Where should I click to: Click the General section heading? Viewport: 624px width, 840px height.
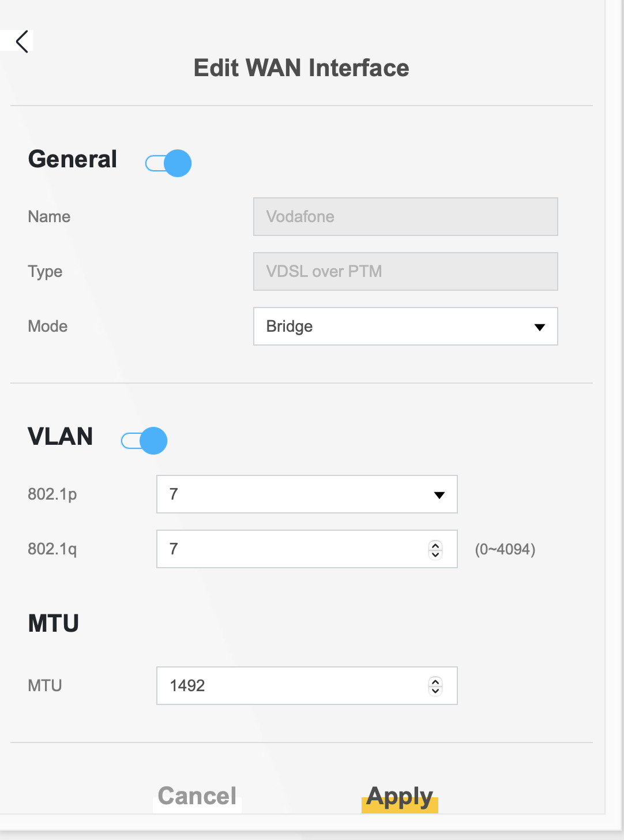tap(73, 159)
